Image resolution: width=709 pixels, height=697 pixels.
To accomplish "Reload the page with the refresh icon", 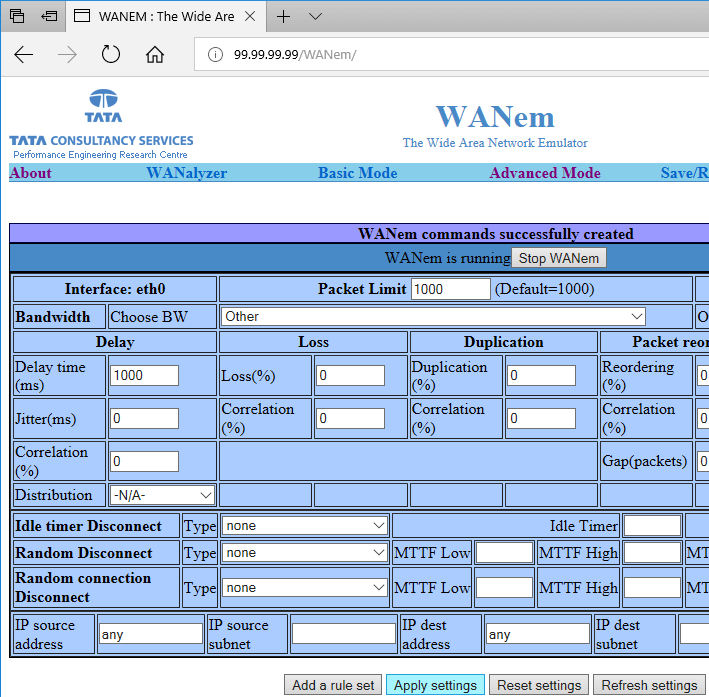I will [x=111, y=54].
